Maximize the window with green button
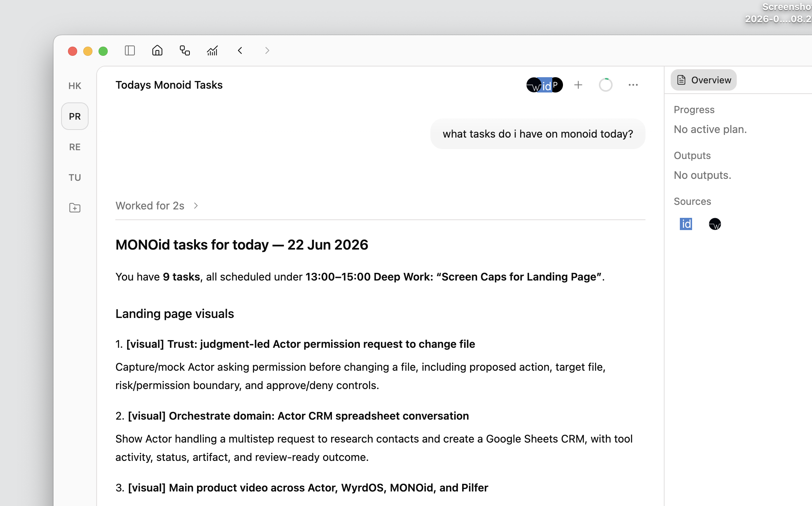This screenshot has width=812, height=506. [x=103, y=51]
